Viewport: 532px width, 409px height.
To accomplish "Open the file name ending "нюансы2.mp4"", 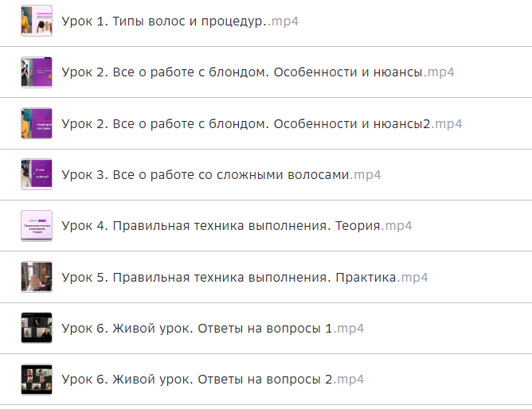I will (245, 123).
